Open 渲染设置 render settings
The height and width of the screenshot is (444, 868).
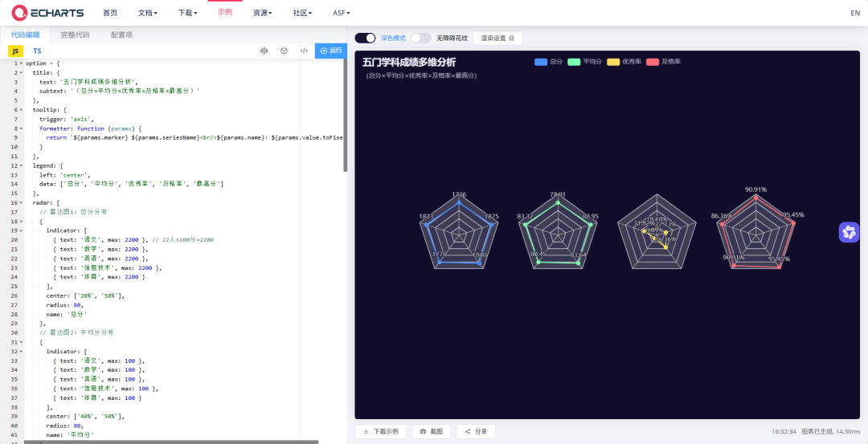point(497,38)
